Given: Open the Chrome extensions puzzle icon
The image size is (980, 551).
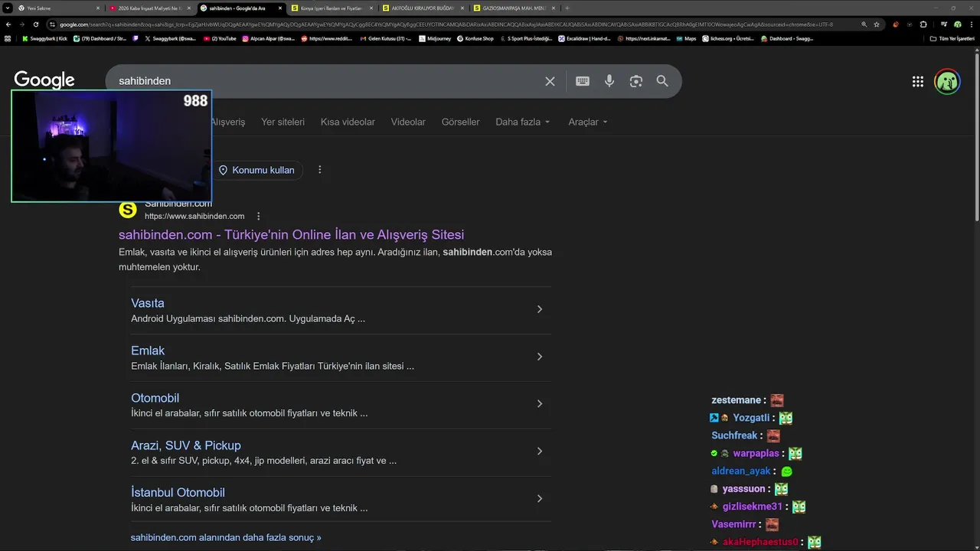Looking at the screenshot, I should (923, 24).
